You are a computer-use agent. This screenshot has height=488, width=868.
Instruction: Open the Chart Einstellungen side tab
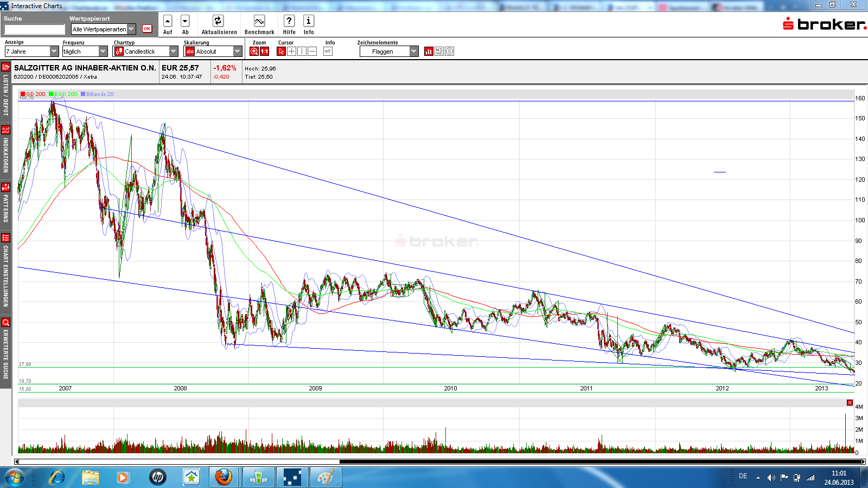click(x=5, y=270)
